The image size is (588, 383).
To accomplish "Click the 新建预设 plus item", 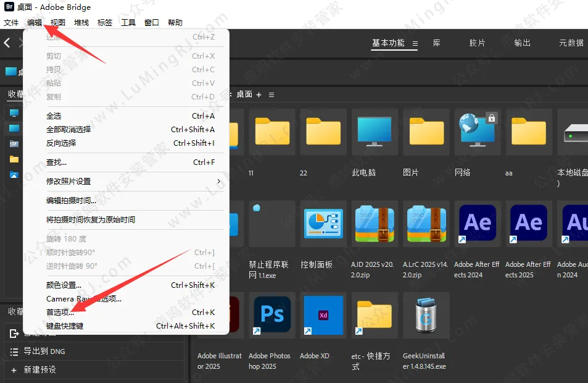I will click(x=39, y=369).
